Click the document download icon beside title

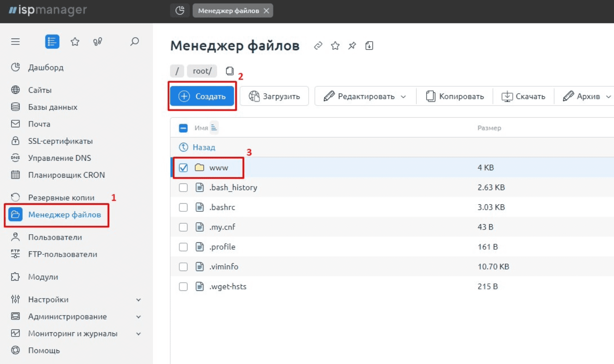pyautogui.click(x=369, y=46)
